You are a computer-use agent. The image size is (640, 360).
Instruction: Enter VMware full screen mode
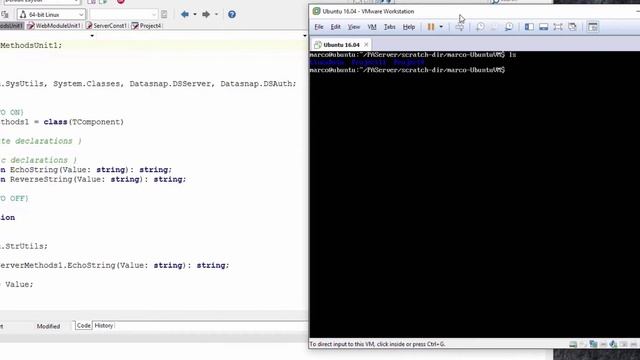tap(558, 27)
